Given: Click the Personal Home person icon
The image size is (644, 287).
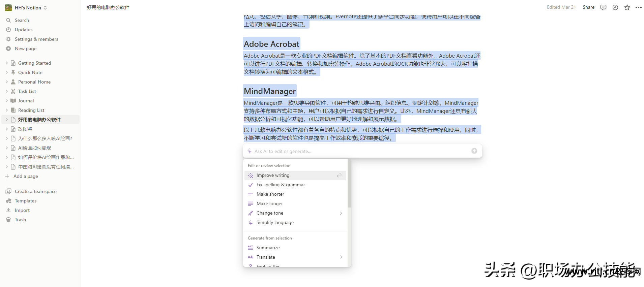Looking at the screenshot, I should (x=13, y=82).
